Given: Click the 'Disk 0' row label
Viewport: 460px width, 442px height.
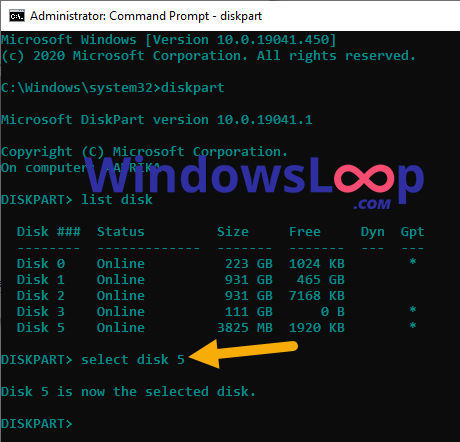Looking at the screenshot, I should click(x=41, y=264).
